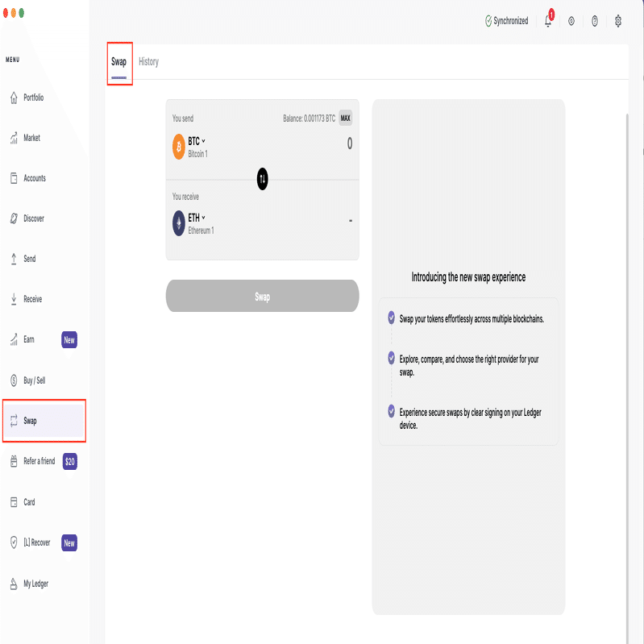The image size is (644, 644).
Task: Click the Ethereum 1 account label
Action: (x=201, y=231)
